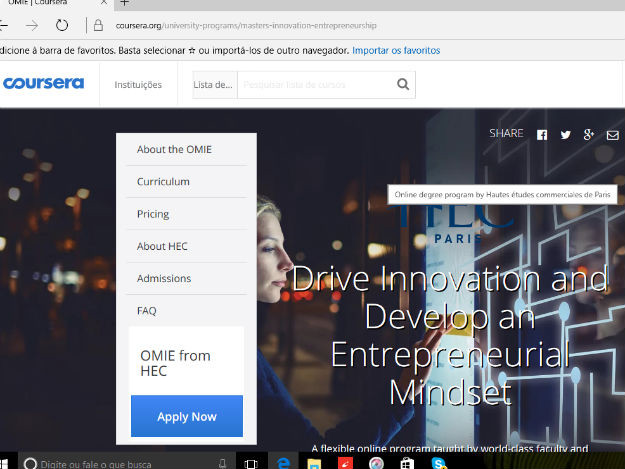Select About the OMIE menu item
This screenshot has width=625, height=469.
(x=174, y=149)
